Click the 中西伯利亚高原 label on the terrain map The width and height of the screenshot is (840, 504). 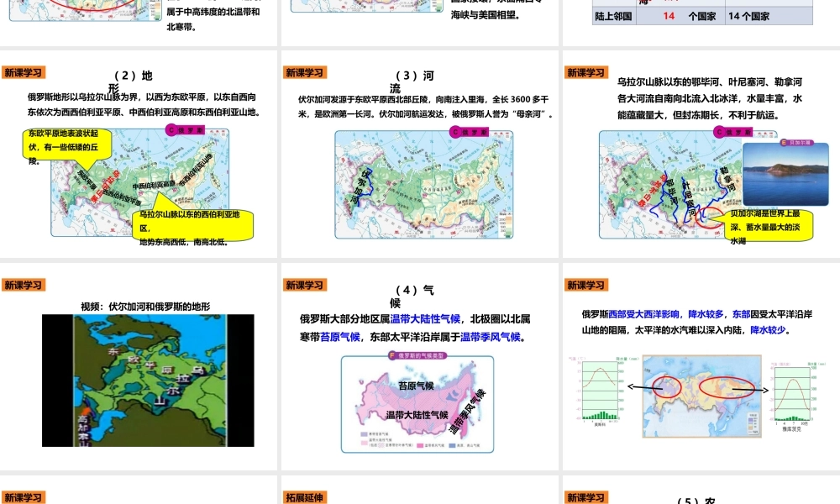pyautogui.click(x=153, y=186)
